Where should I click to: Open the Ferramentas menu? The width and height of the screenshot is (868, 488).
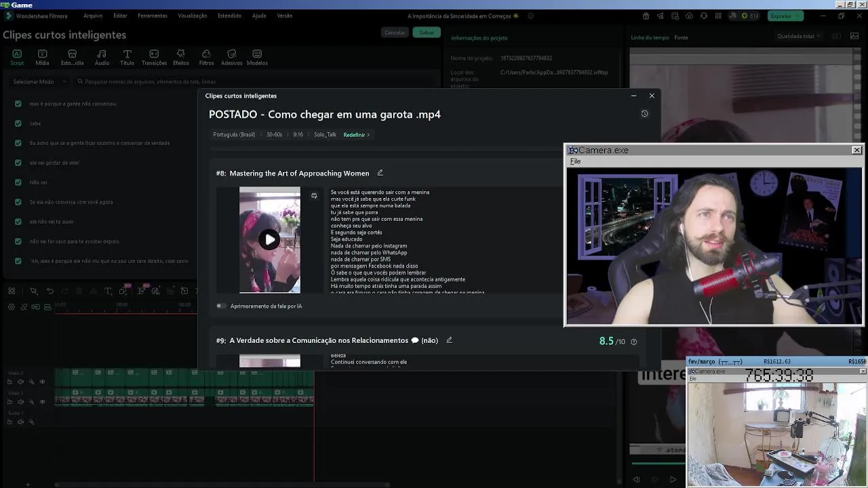coord(152,16)
